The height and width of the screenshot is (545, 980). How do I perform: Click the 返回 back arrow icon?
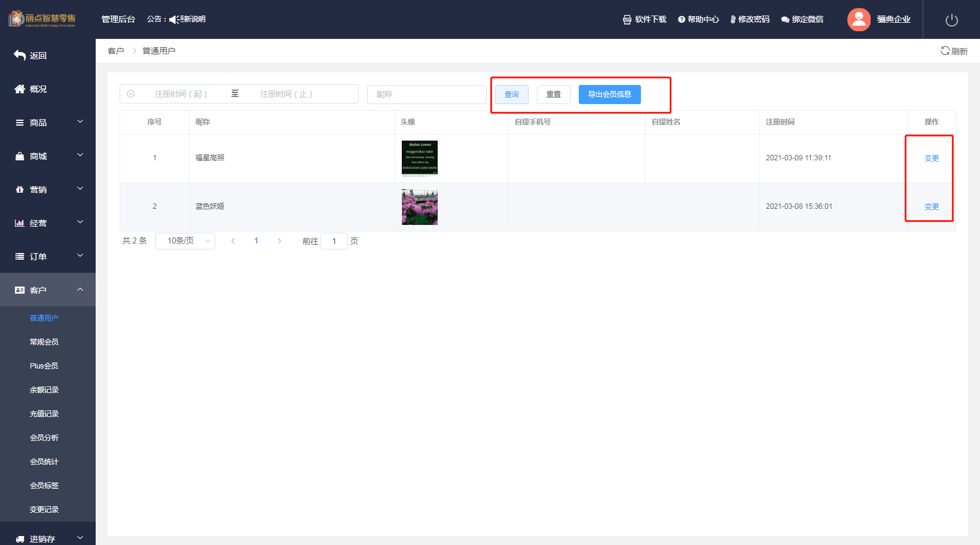point(20,55)
